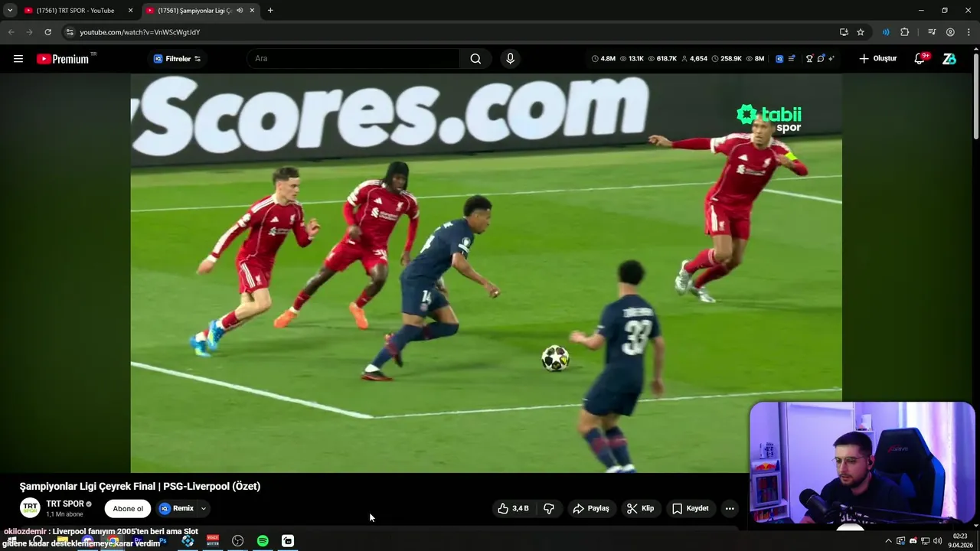This screenshot has height=551, width=980.
Task: Like the video with thumbs up
Action: tap(513, 508)
